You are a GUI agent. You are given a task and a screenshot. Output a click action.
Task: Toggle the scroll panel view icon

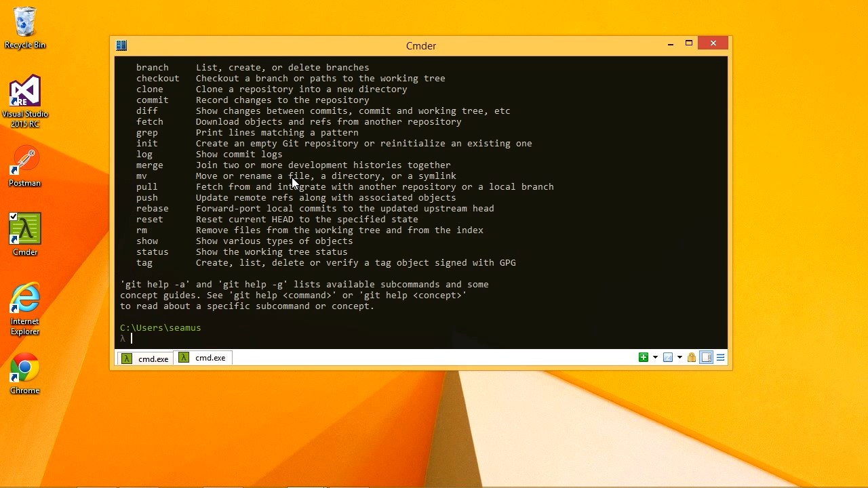(707, 357)
